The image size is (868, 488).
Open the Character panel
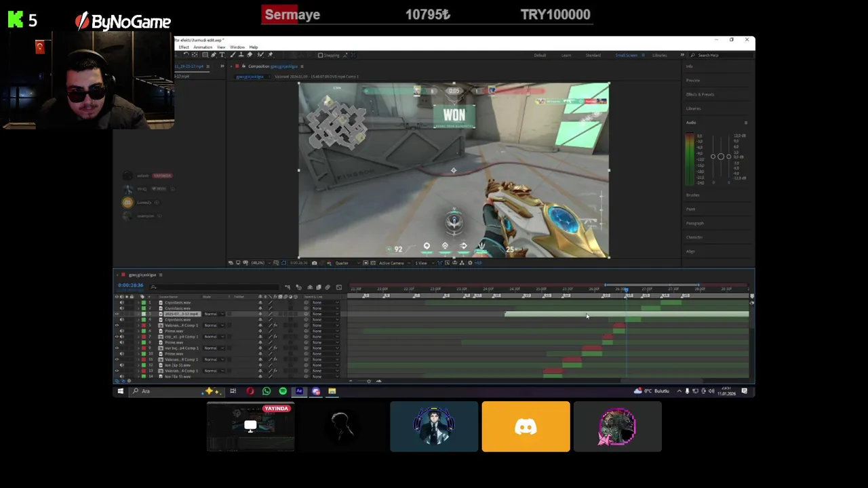pos(694,237)
